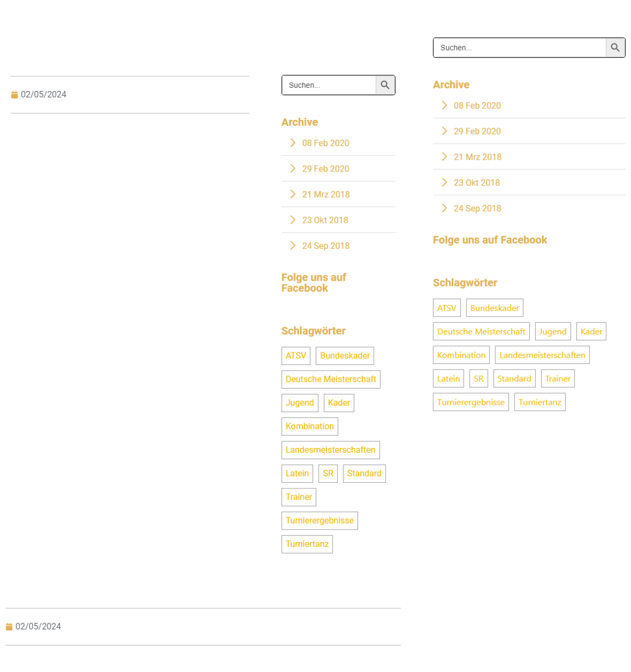This screenshot has width=631, height=672.
Task: Focus the middle column Suchen search field
Action: 329,85
